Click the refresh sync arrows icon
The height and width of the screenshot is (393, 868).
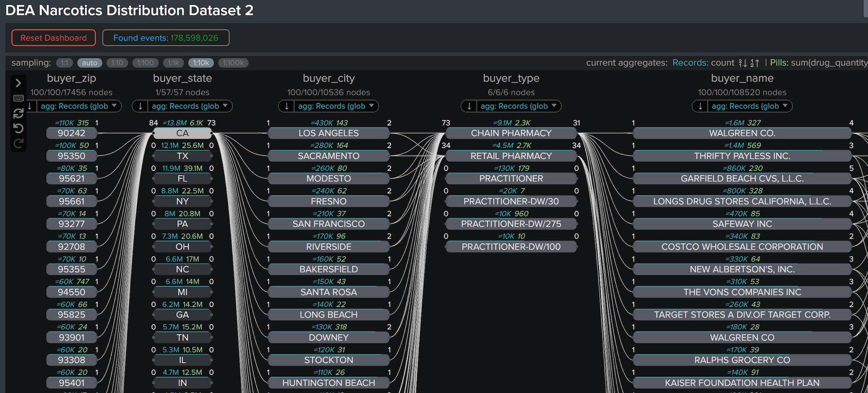coord(18,113)
